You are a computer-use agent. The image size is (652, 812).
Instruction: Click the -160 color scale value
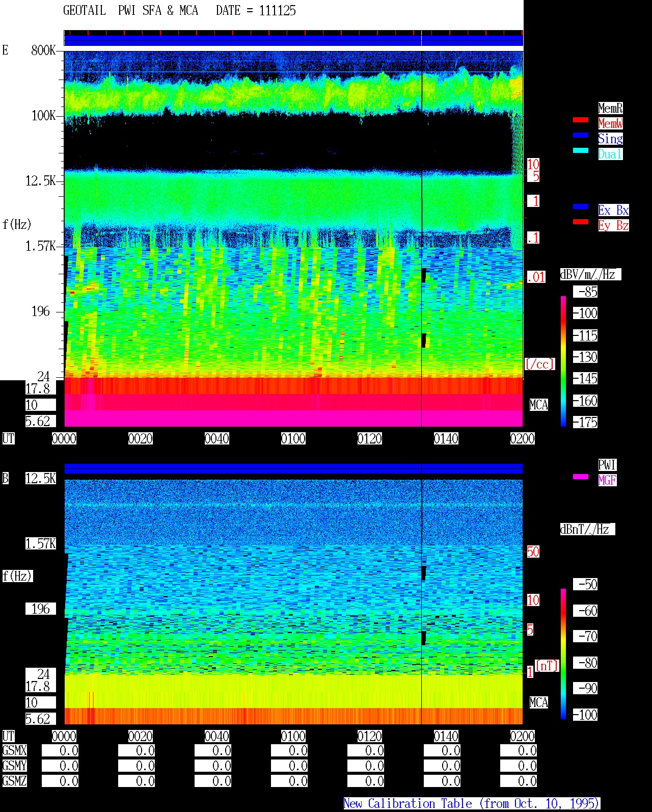coord(585,401)
